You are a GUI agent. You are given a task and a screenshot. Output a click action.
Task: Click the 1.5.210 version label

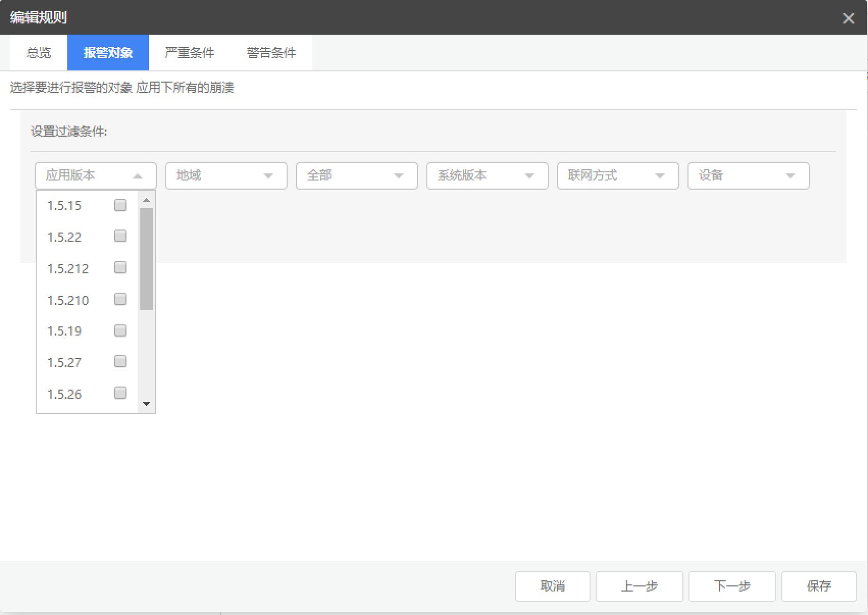click(x=68, y=301)
